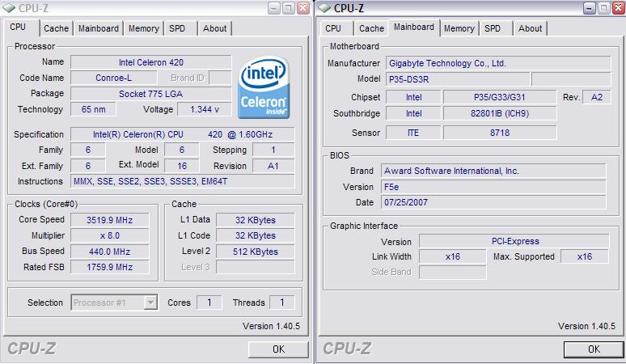The width and height of the screenshot is (626, 364).
Task: Click the Intel Celeron inside logo
Action: tap(264, 87)
